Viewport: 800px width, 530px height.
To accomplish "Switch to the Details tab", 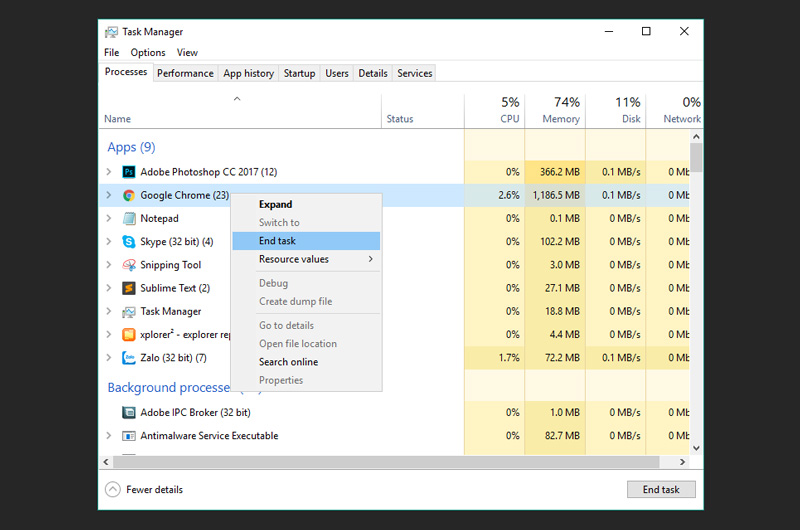I will pos(372,73).
